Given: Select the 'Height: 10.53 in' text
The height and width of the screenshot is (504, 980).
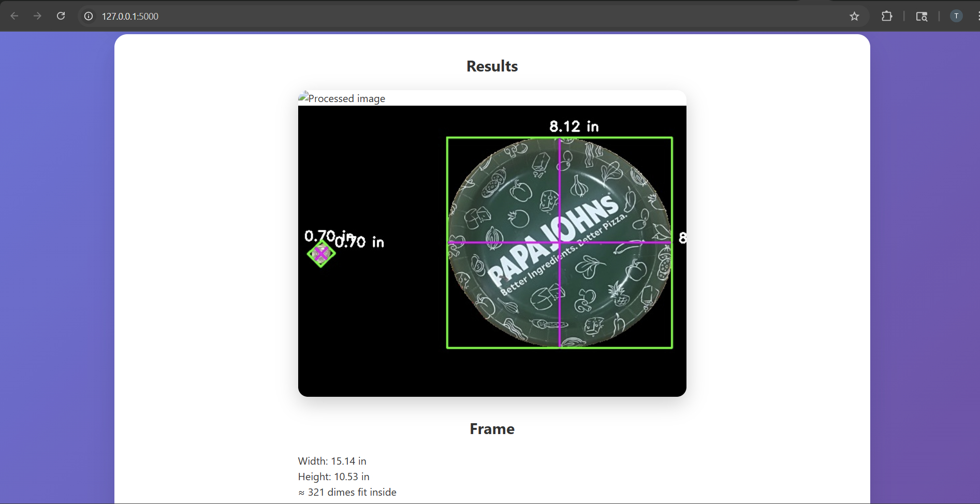Looking at the screenshot, I should pyautogui.click(x=334, y=477).
